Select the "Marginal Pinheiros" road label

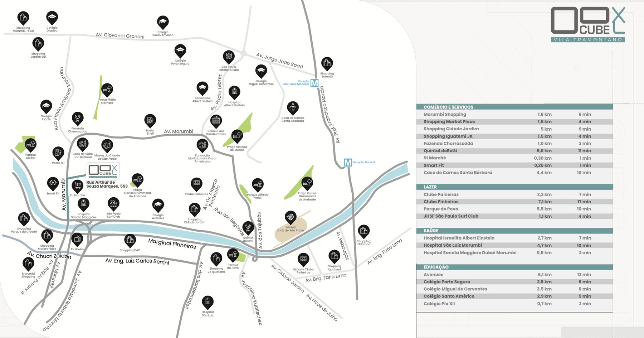pyautogui.click(x=172, y=244)
